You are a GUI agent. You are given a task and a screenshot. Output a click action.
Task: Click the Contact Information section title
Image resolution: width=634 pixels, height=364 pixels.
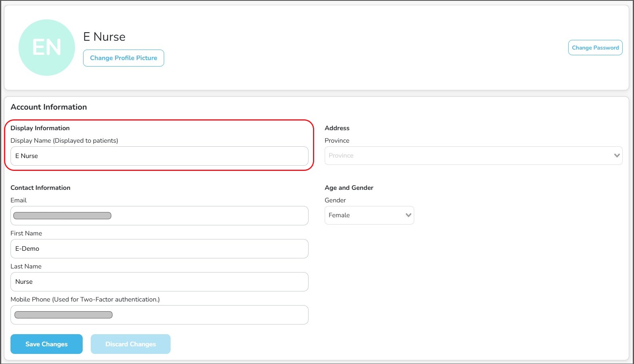pyautogui.click(x=40, y=188)
